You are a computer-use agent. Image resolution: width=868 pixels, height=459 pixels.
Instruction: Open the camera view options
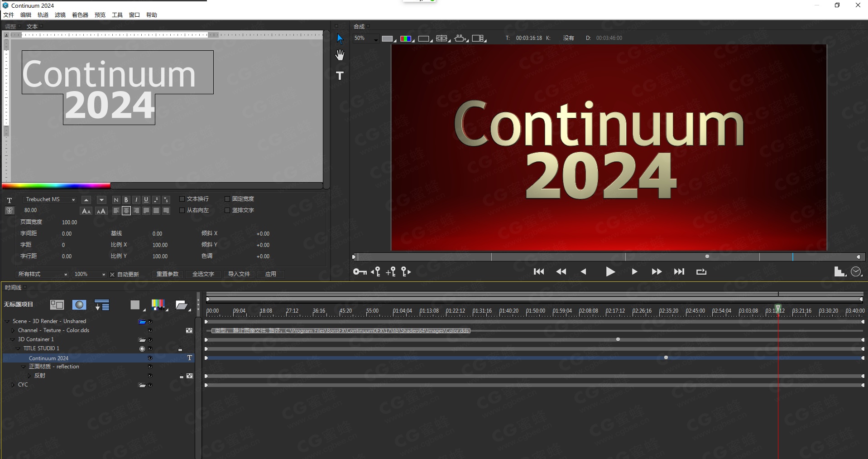[x=461, y=39]
